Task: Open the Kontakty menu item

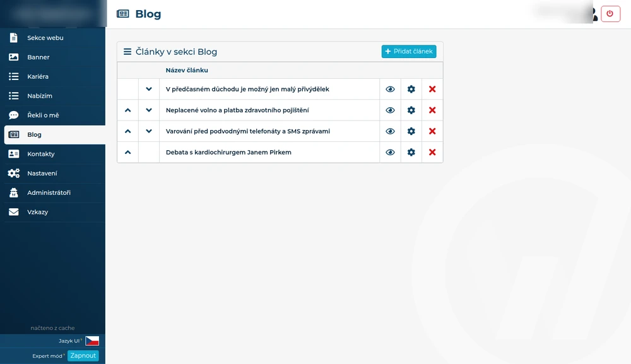Action: (55, 154)
